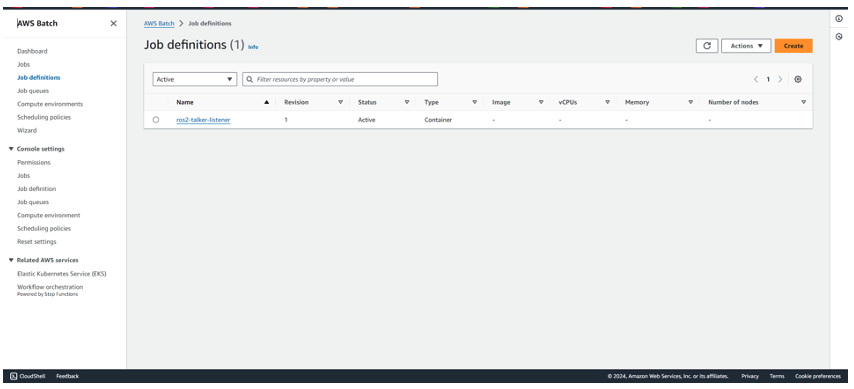Screen dimensions: 854x389
Task: Sort by Status column arrow
Action: [x=407, y=102]
